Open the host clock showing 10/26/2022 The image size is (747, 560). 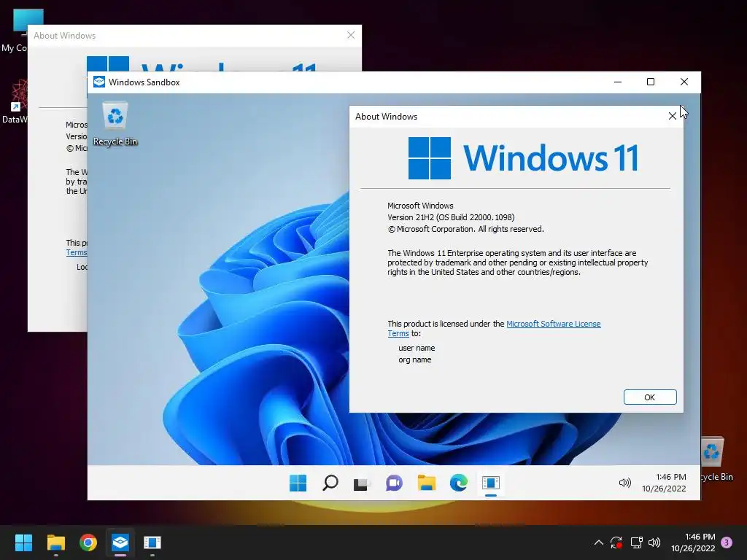pos(693,542)
